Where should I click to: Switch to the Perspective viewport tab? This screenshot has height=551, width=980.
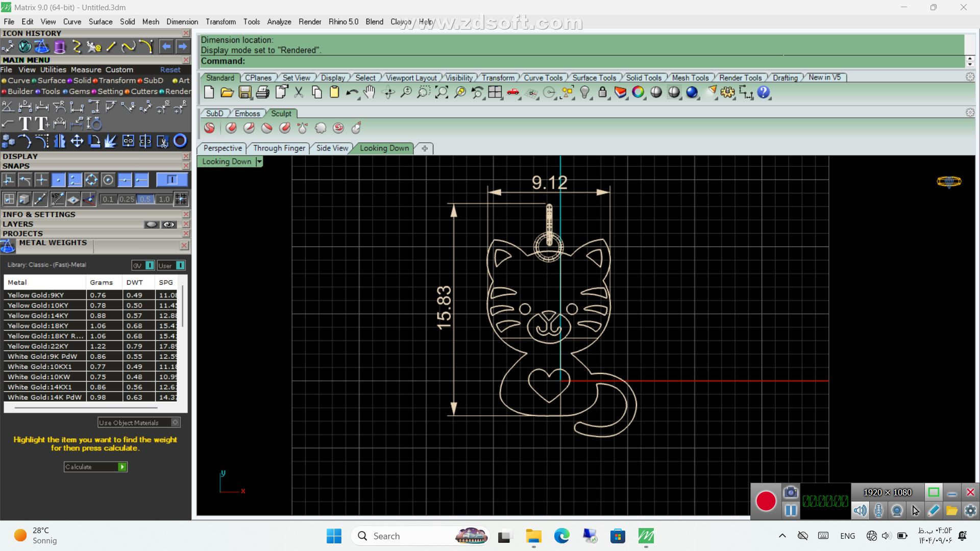pyautogui.click(x=223, y=148)
